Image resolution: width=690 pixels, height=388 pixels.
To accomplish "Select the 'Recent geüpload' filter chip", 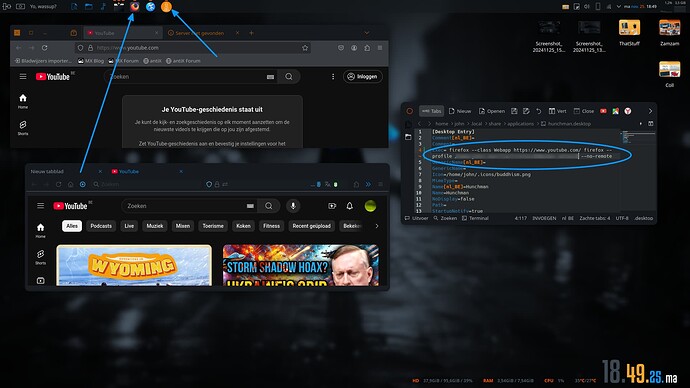I will point(312,226).
